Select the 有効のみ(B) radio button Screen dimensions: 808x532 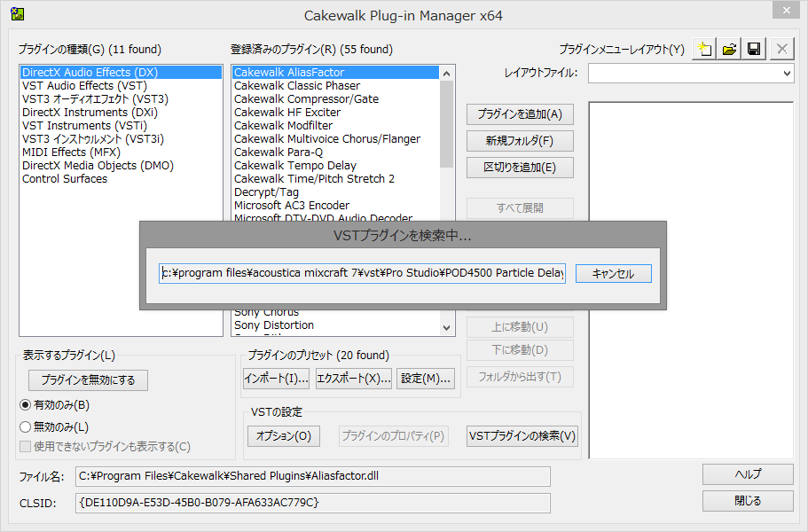tap(25, 405)
